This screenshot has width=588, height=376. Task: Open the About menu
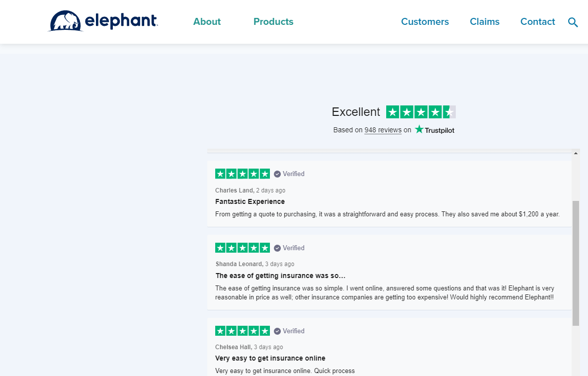[x=207, y=22]
